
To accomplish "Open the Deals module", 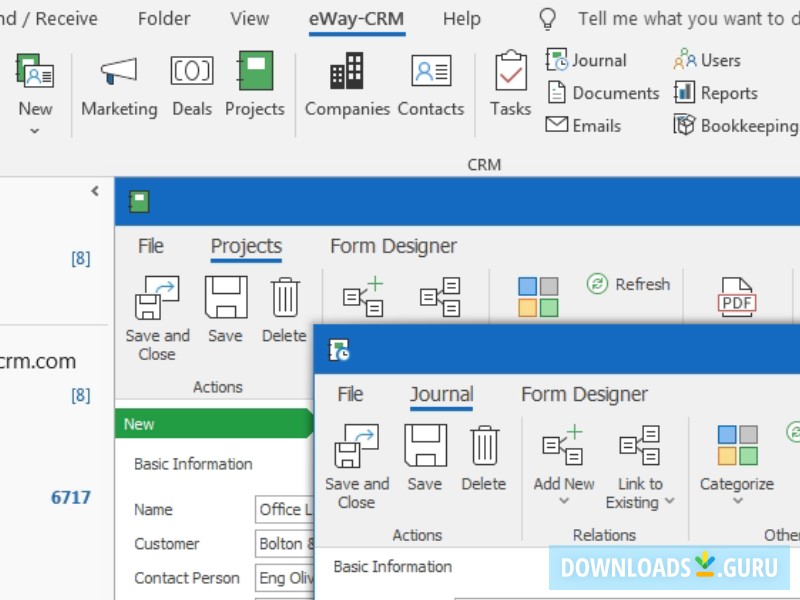I will pos(192,84).
